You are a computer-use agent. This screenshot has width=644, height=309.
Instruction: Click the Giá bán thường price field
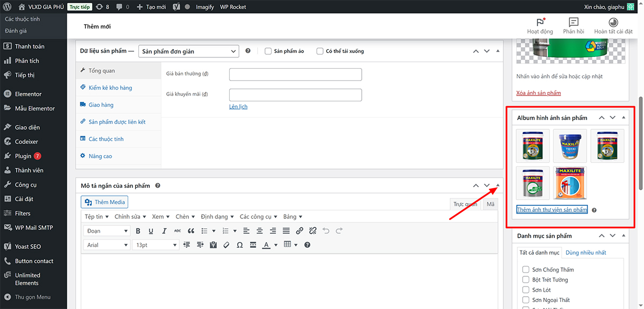295,75
